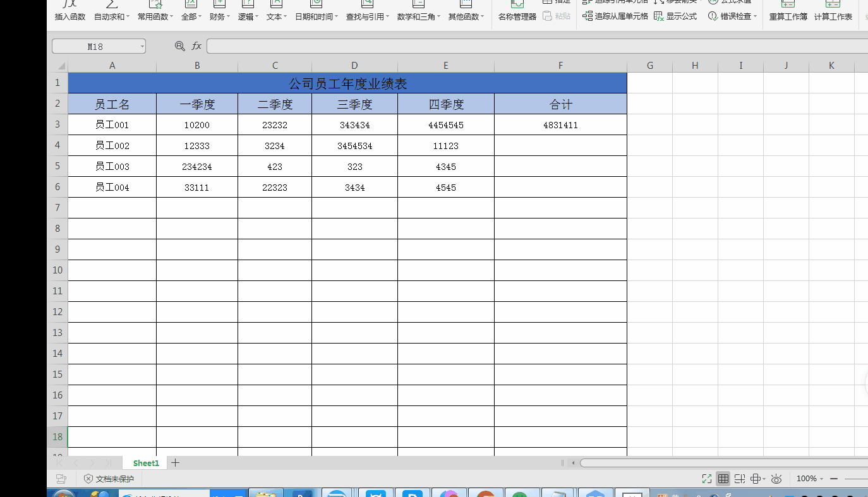
Task: Select cell containing 员工001
Action: pos(112,125)
